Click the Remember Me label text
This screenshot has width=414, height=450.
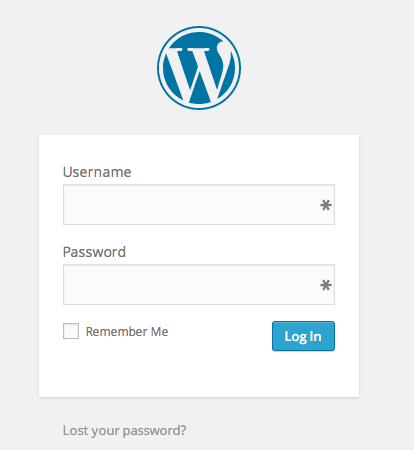point(127,332)
